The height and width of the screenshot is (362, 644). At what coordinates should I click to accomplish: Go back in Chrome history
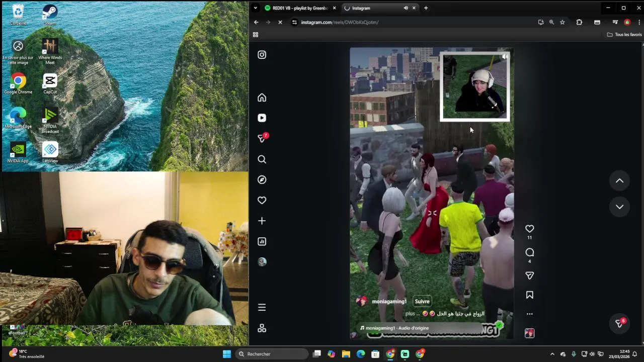pyautogui.click(x=256, y=22)
